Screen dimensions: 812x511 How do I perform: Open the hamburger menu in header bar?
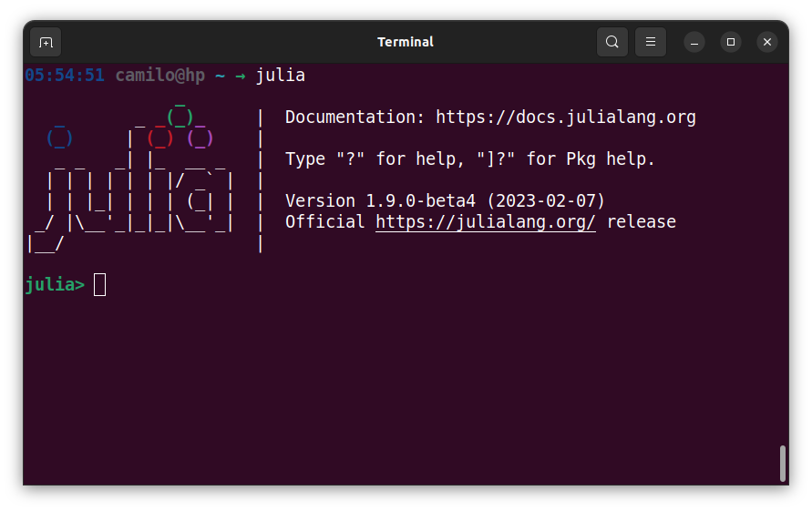click(x=651, y=42)
